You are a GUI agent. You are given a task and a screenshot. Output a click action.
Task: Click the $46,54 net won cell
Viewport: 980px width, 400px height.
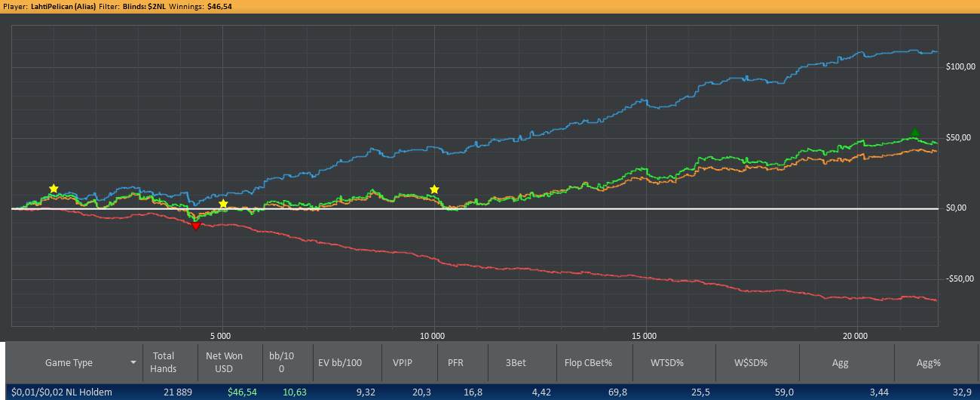click(x=242, y=392)
